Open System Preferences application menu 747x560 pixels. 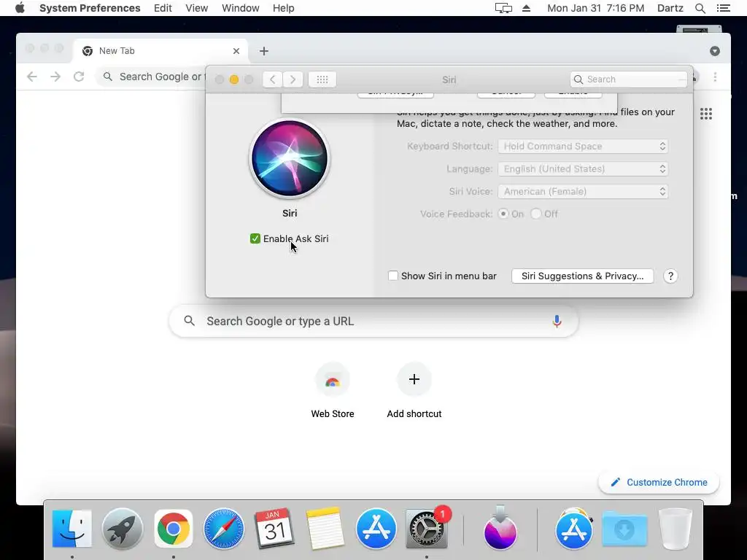(90, 8)
